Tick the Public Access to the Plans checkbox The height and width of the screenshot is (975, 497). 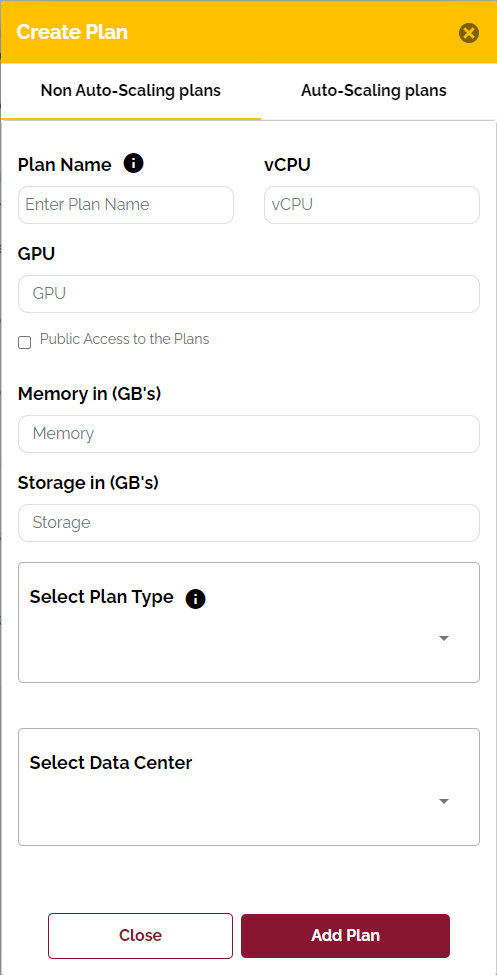coord(24,343)
